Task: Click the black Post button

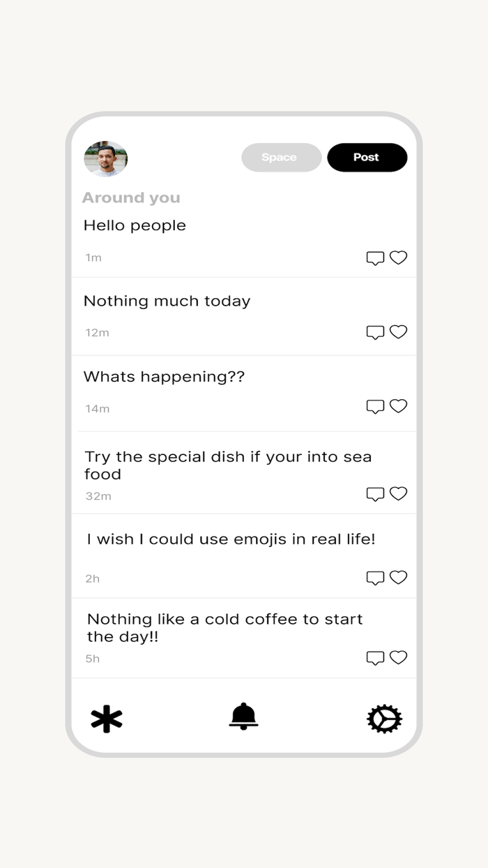Action: [367, 158]
